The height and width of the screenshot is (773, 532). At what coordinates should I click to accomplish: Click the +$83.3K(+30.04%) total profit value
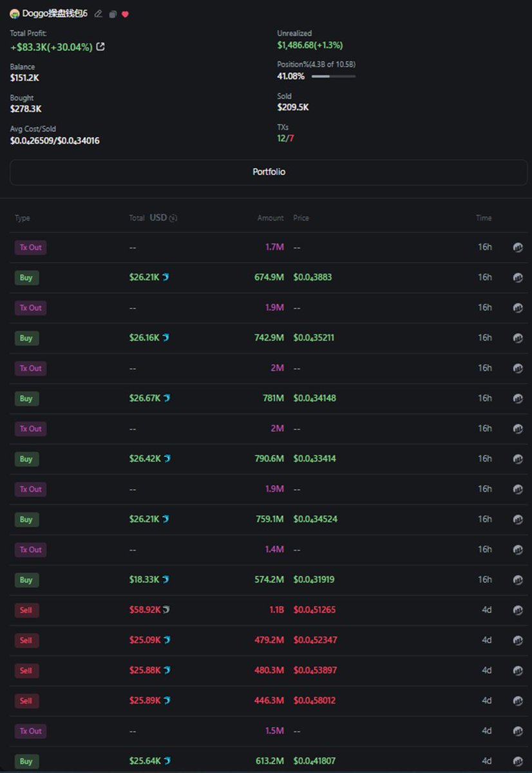(52, 47)
